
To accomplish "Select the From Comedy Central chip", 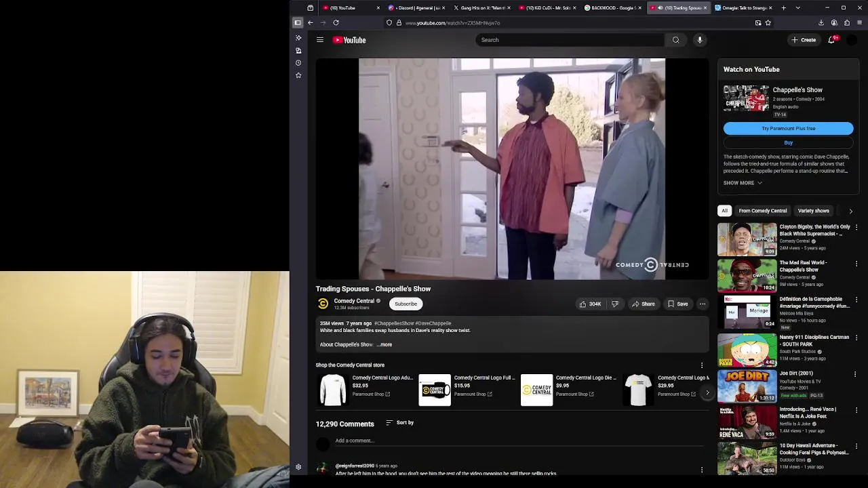I will click(763, 211).
